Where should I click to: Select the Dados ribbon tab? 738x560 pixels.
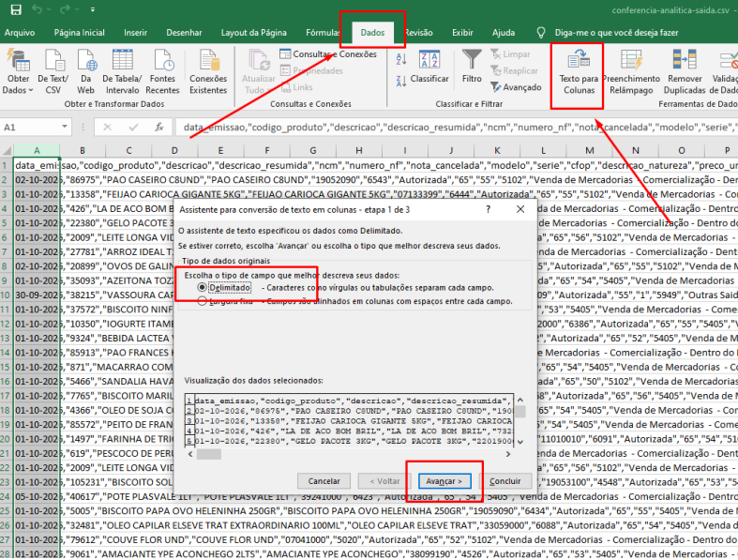click(x=373, y=33)
